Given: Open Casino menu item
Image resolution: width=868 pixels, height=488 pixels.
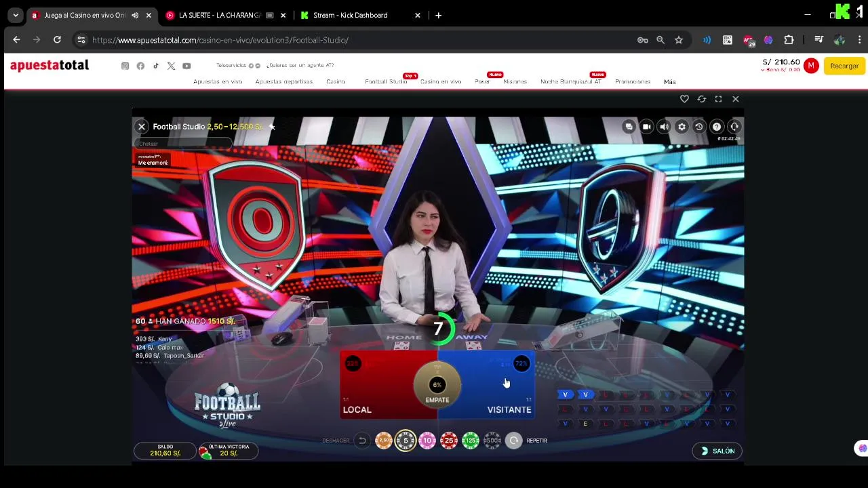Looking at the screenshot, I should [x=336, y=81].
